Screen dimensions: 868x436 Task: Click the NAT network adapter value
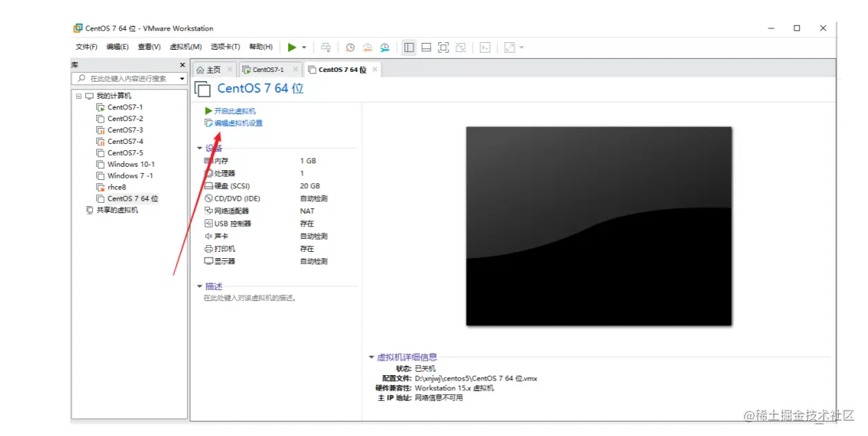pos(307,211)
